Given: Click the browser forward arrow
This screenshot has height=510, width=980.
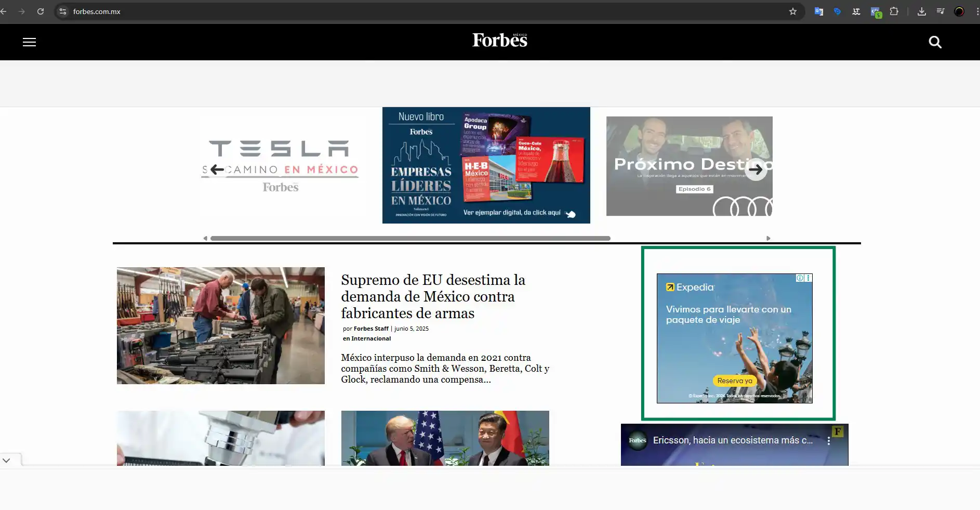Looking at the screenshot, I should pyautogui.click(x=21, y=11).
